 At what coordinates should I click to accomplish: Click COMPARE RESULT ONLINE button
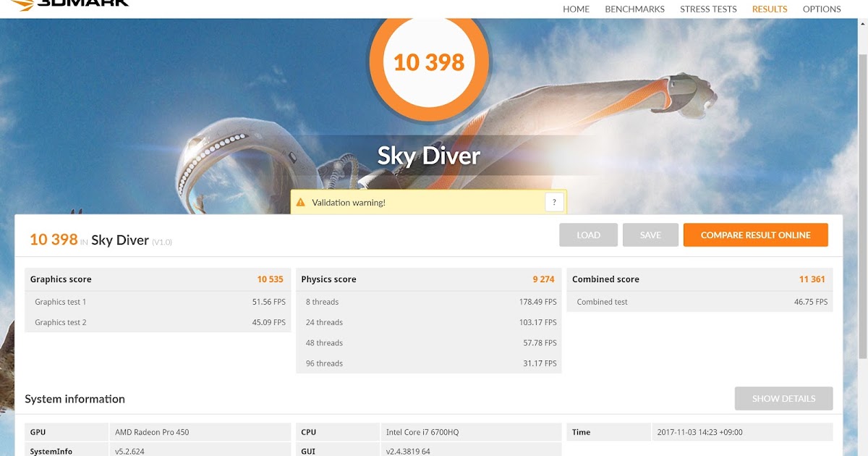(756, 235)
